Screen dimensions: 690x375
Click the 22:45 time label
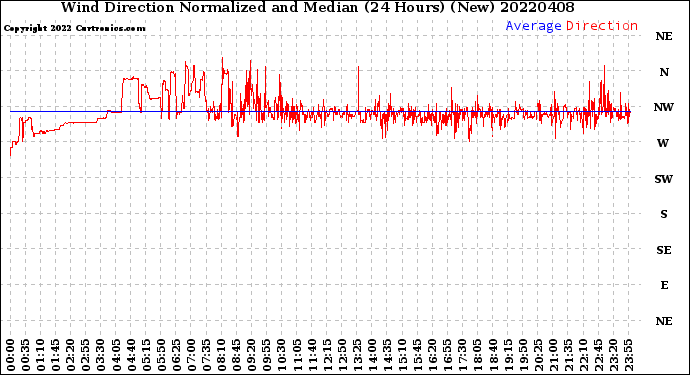coord(598,355)
